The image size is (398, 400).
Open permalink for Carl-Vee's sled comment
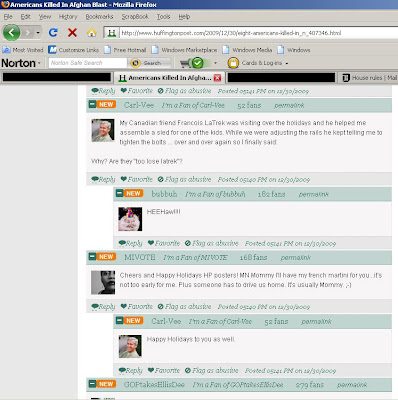[289, 105]
